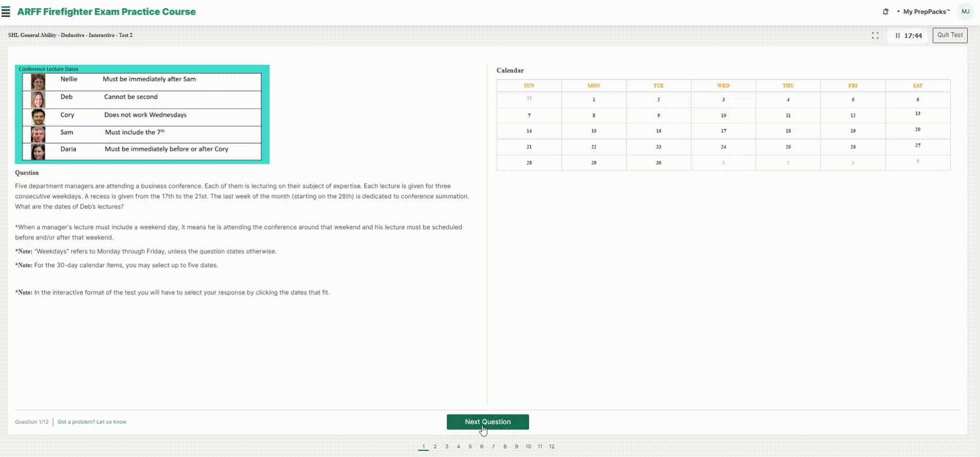Select calendar date 8 on the calendar

594,116
